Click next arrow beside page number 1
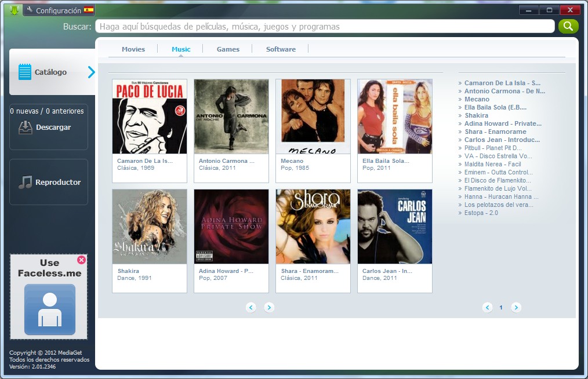The image size is (588, 379). coord(516,307)
